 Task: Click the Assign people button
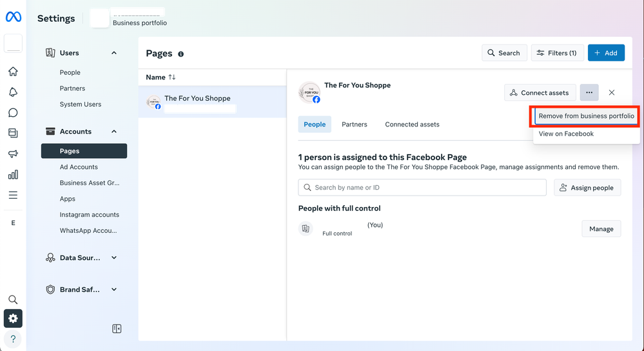click(587, 187)
